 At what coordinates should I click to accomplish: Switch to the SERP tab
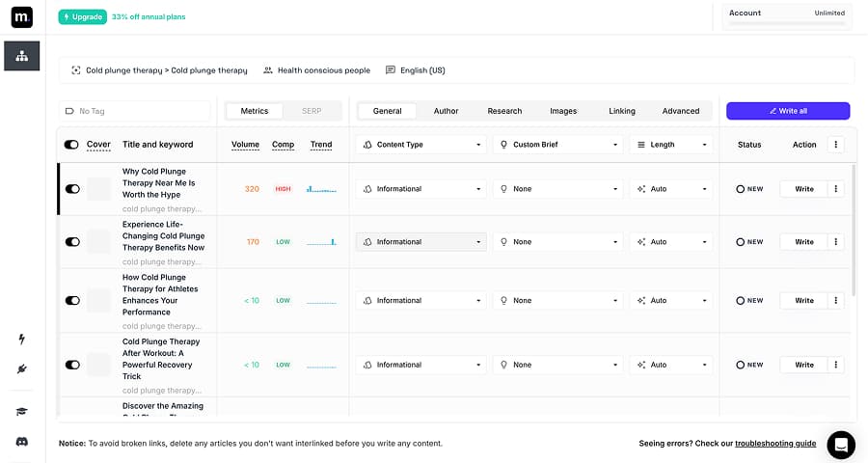312,111
